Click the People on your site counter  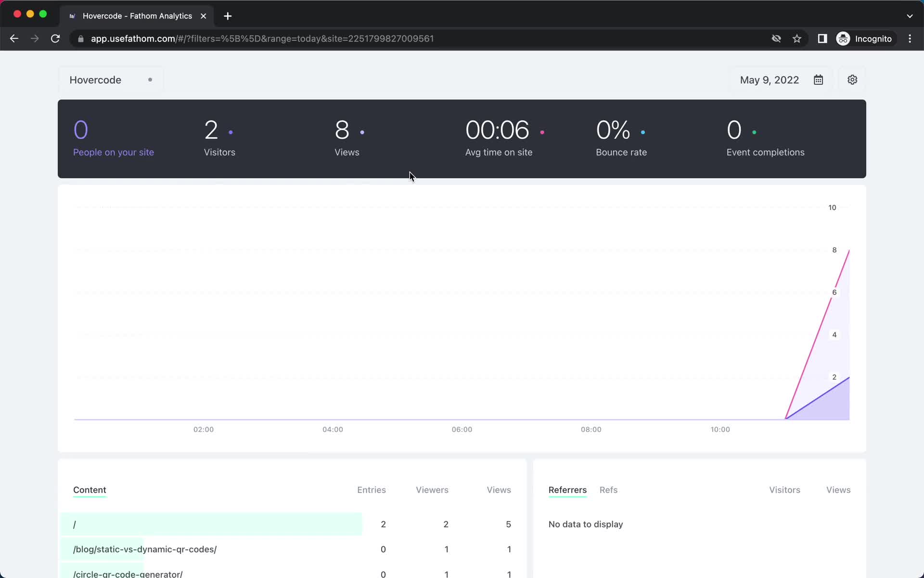[114, 138]
